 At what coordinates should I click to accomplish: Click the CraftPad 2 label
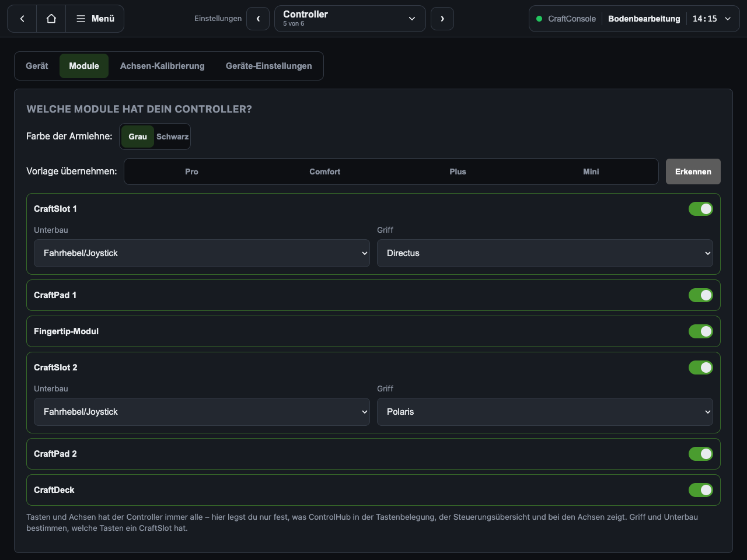coord(55,454)
